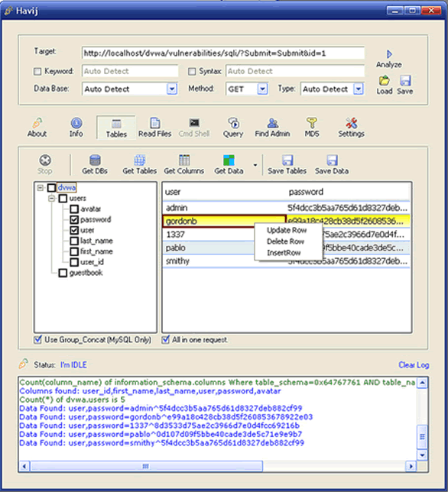This screenshot has height=492, width=448.
Task: Check the dvwa database checkbox
Action: 52,188
